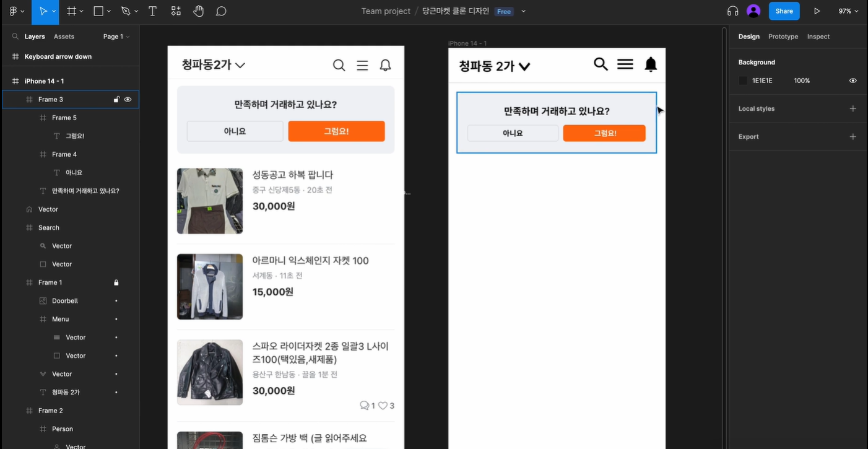Image resolution: width=868 pixels, height=449 pixels.
Task: Edit background opacity 100% field
Action: coord(802,81)
